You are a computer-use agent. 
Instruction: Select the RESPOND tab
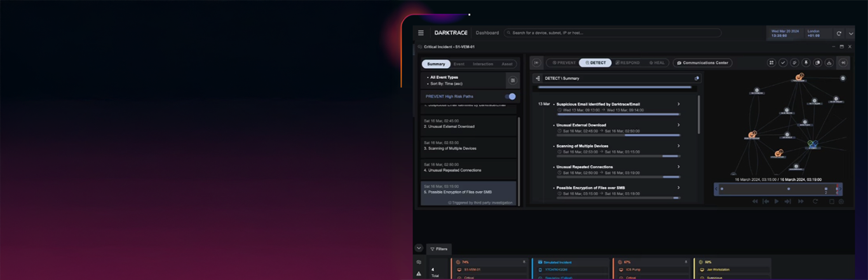[628, 63]
